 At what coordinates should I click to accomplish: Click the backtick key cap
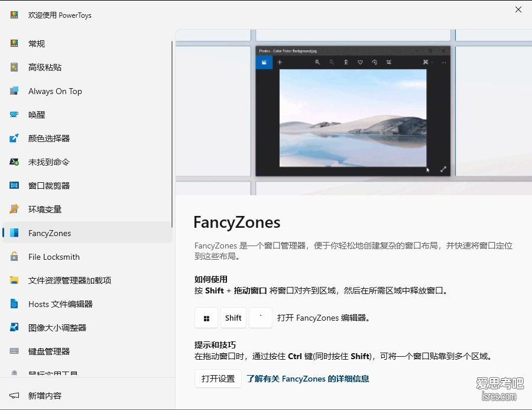pyautogui.click(x=261, y=318)
